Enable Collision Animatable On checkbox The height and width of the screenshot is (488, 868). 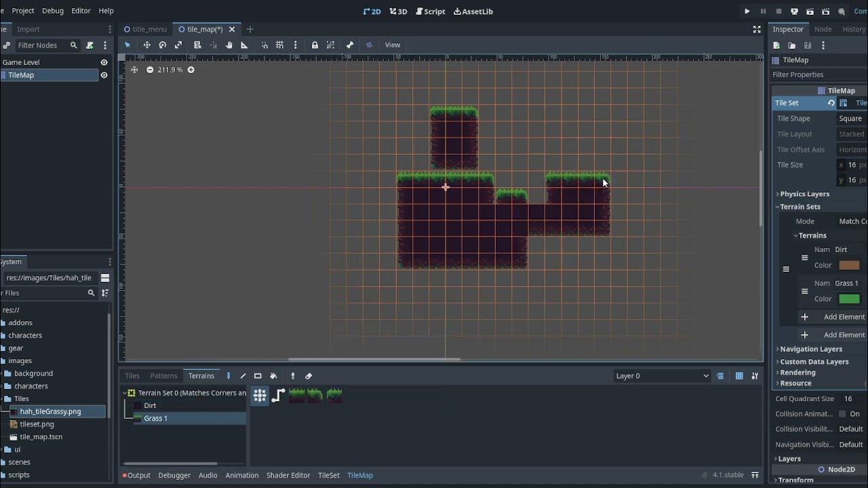point(842,414)
